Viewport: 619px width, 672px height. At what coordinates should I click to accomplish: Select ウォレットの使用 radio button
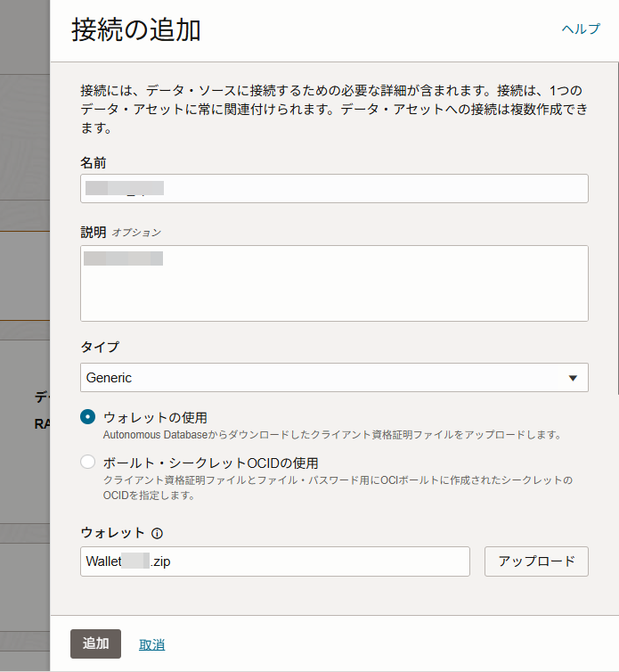[x=88, y=416]
